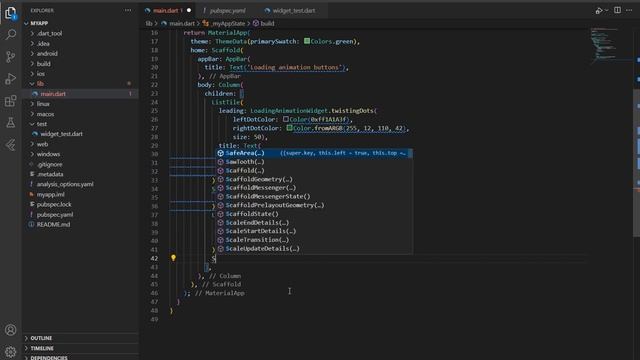Open the Manage gear menu
640x360 pixels.
(x=11, y=351)
